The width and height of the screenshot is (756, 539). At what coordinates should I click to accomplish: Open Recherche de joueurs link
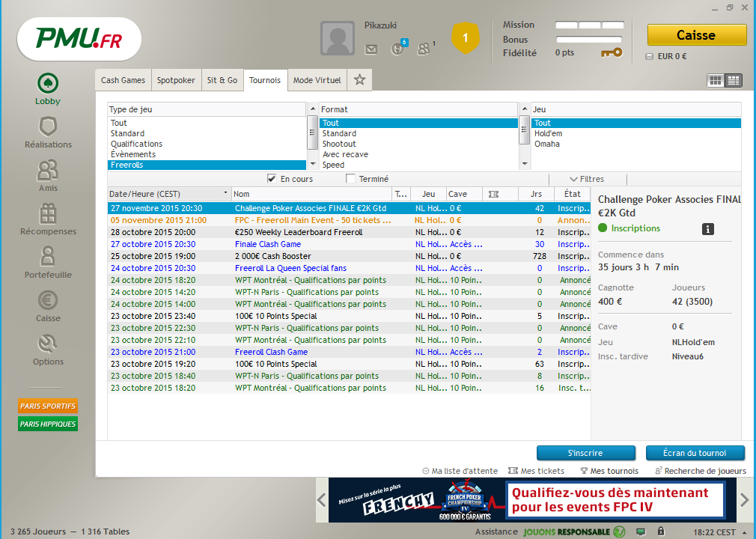[x=701, y=471]
